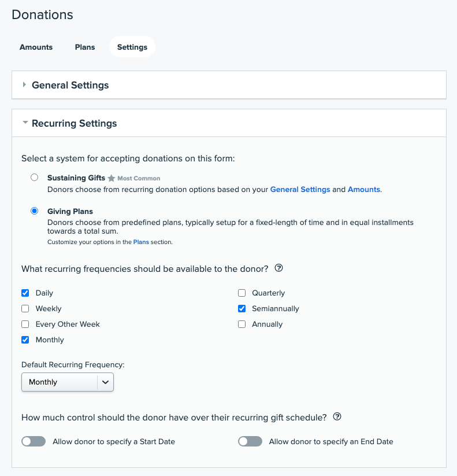Image resolution: width=457 pixels, height=476 pixels.
Task: Click the Giving Plans label text
Action: click(x=70, y=211)
